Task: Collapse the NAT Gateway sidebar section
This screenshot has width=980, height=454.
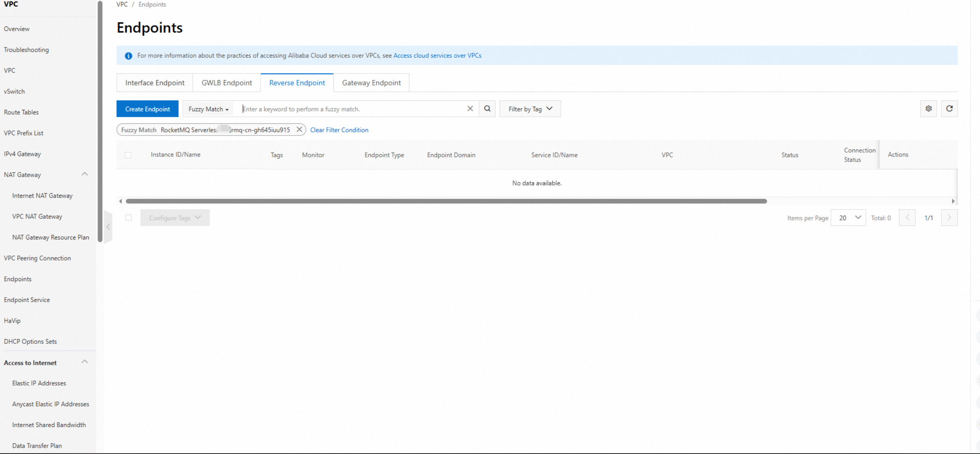Action: point(85,174)
